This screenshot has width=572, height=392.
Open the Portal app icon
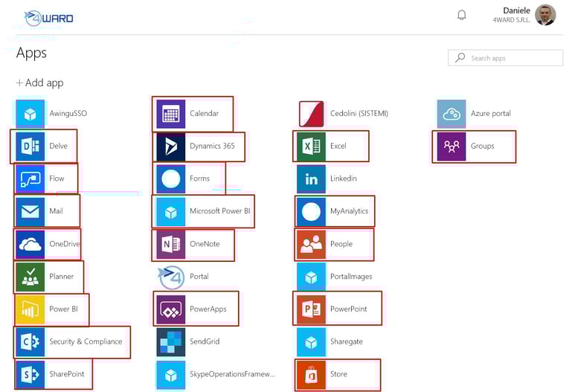pyautogui.click(x=171, y=277)
